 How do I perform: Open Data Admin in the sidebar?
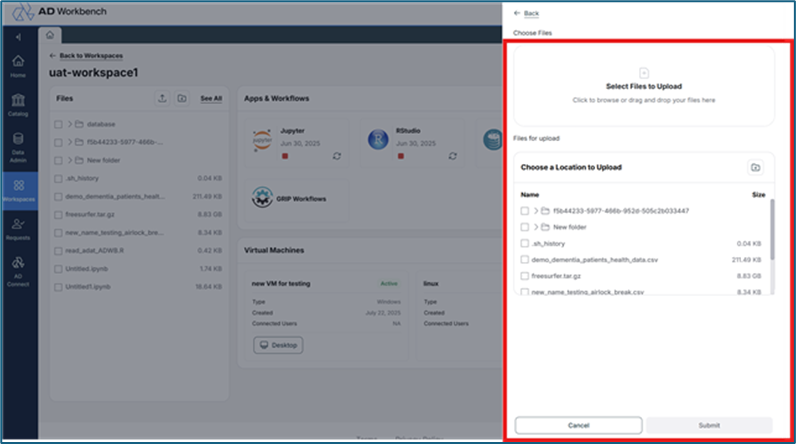coord(18,147)
